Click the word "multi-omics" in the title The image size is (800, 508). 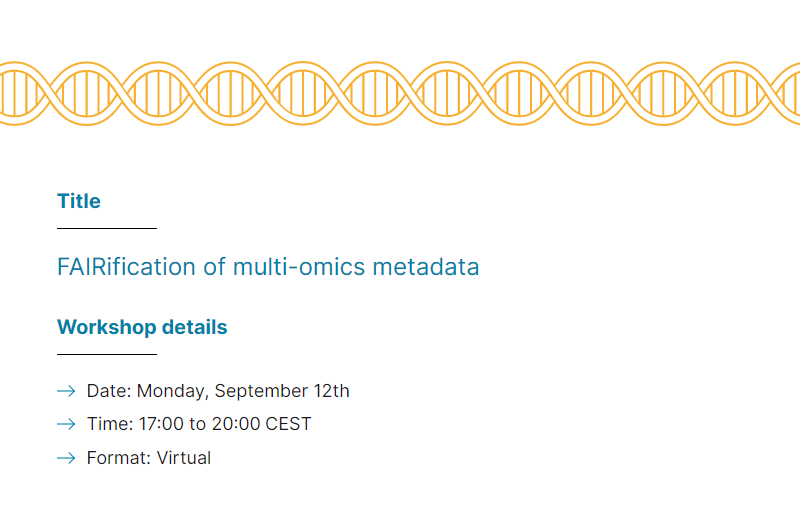point(299,267)
